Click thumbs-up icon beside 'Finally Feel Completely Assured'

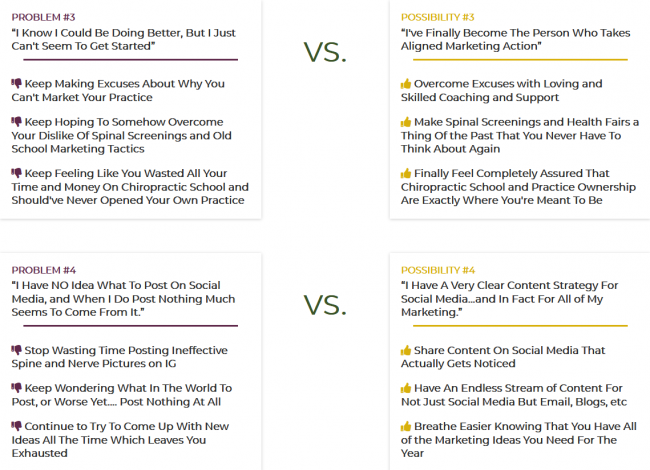(406, 173)
